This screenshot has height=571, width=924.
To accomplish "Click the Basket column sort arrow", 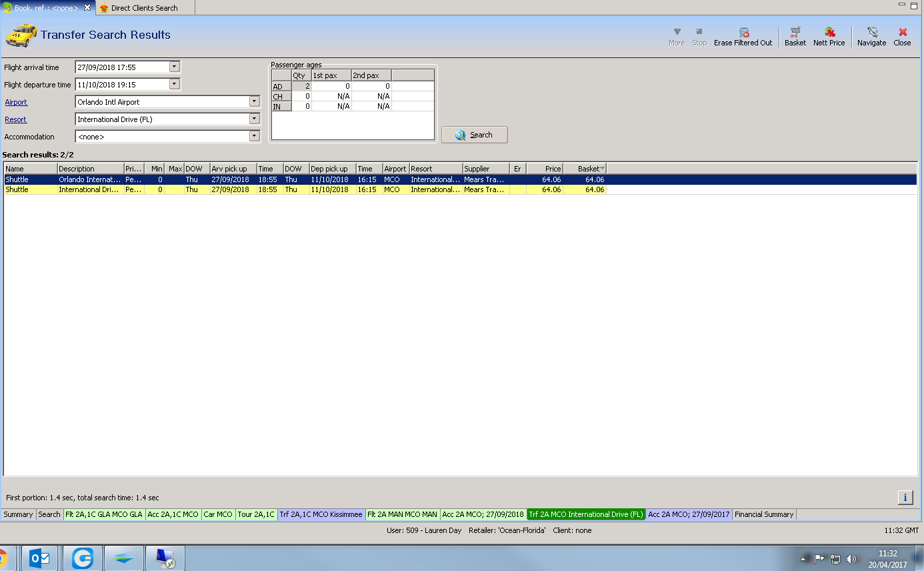I will tap(603, 169).
